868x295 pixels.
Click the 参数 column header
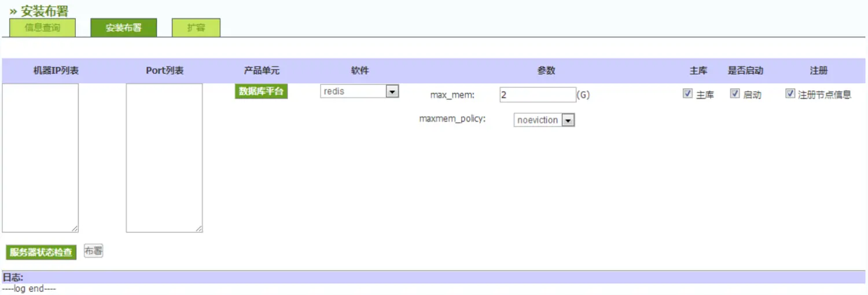point(546,71)
